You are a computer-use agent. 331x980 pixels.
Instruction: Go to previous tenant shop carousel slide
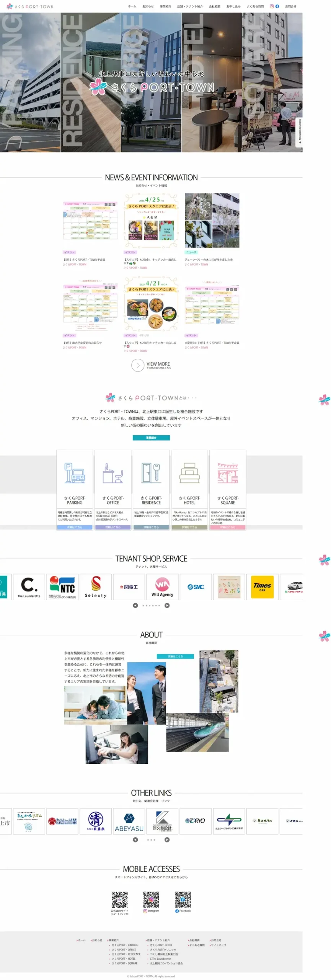click(135, 605)
